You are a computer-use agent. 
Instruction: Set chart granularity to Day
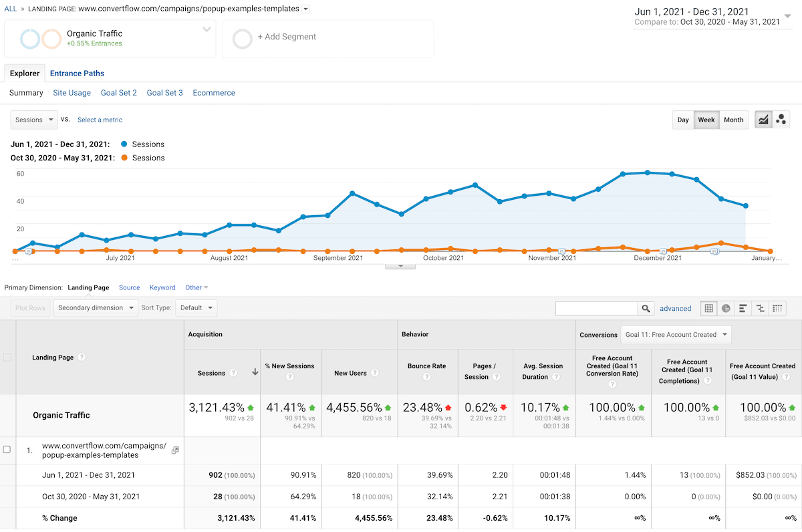click(683, 120)
